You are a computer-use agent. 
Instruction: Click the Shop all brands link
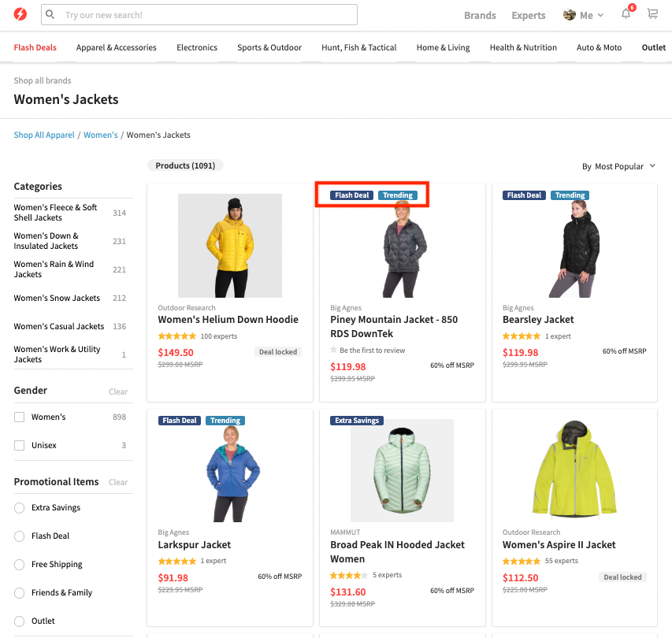(x=43, y=80)
